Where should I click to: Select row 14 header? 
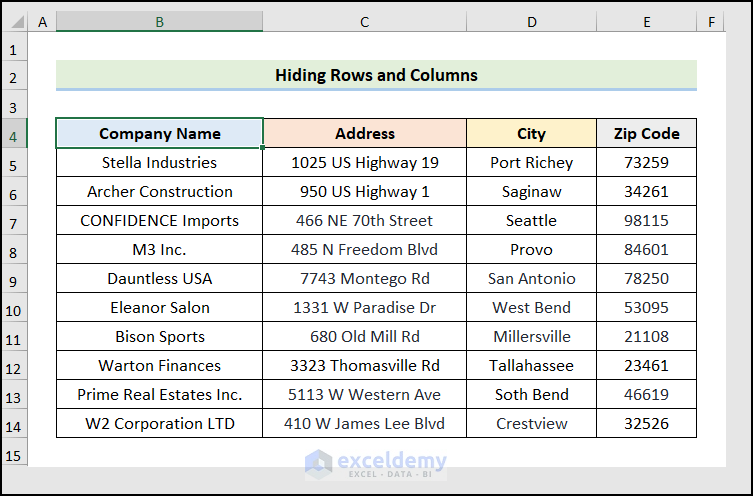click(x=14, y=424)
